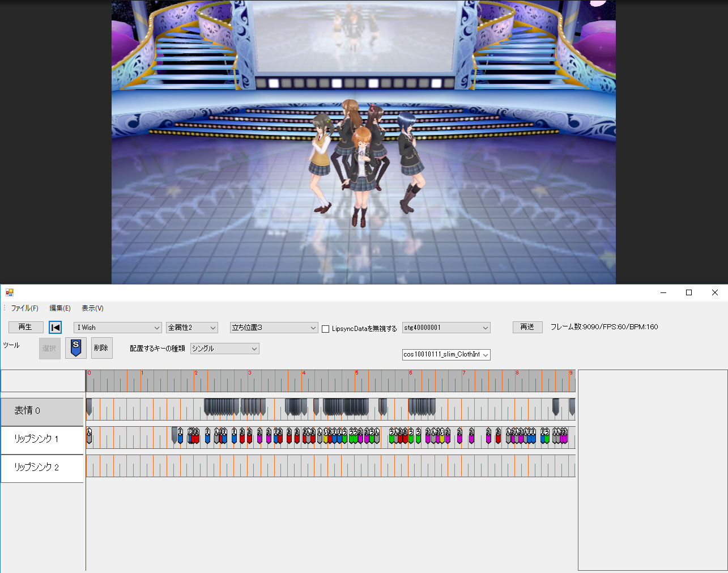The width and height of the screenshot is (728, 573).
Task: Select the second-to-last expression key in 表情 0
Action: [556, 408]
